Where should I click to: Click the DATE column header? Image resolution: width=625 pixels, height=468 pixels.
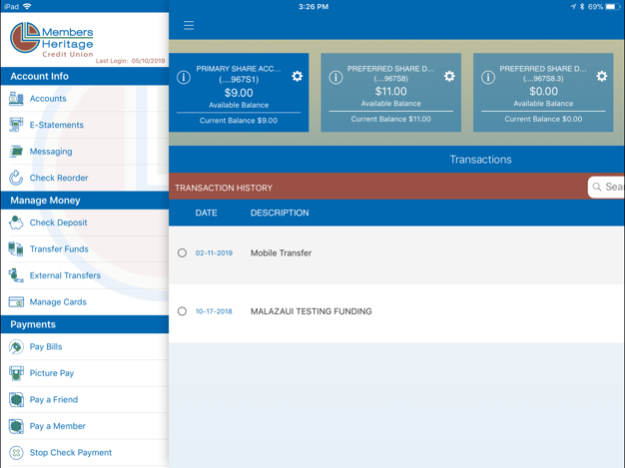point(206,213)
